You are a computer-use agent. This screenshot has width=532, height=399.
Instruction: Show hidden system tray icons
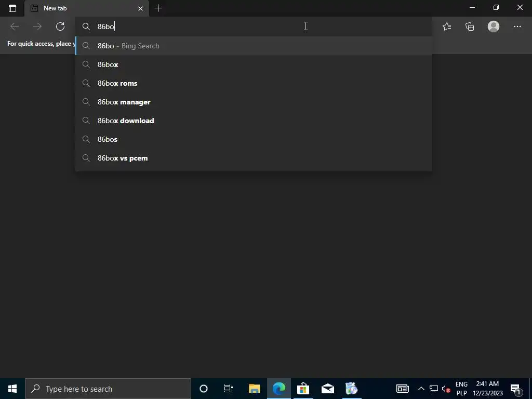[421, 389]
